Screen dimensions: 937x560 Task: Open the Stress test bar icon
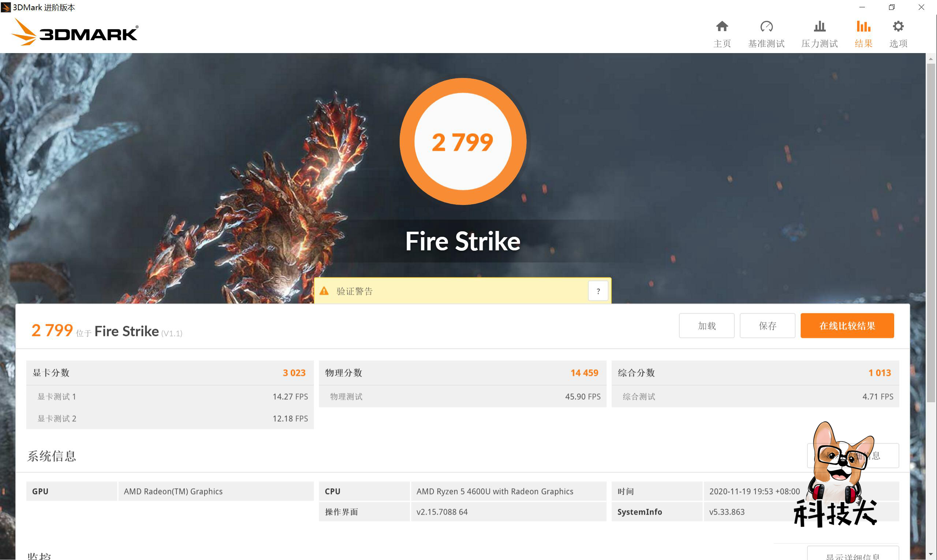[819, 26]
